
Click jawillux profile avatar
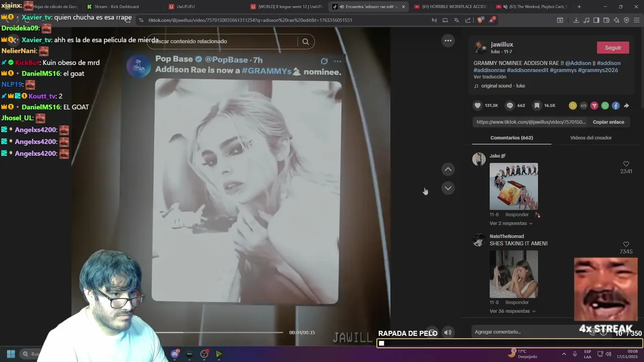pyautogui.click(x=480, y=48)
